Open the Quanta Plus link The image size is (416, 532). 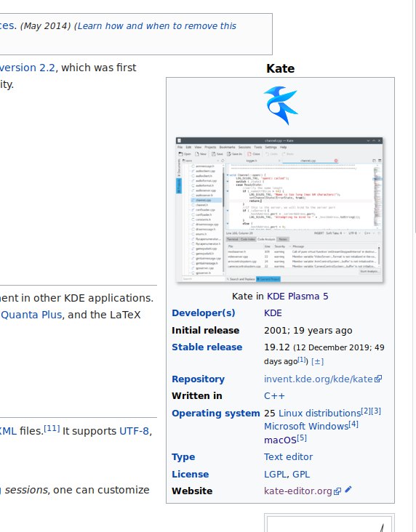pos(31,315)
